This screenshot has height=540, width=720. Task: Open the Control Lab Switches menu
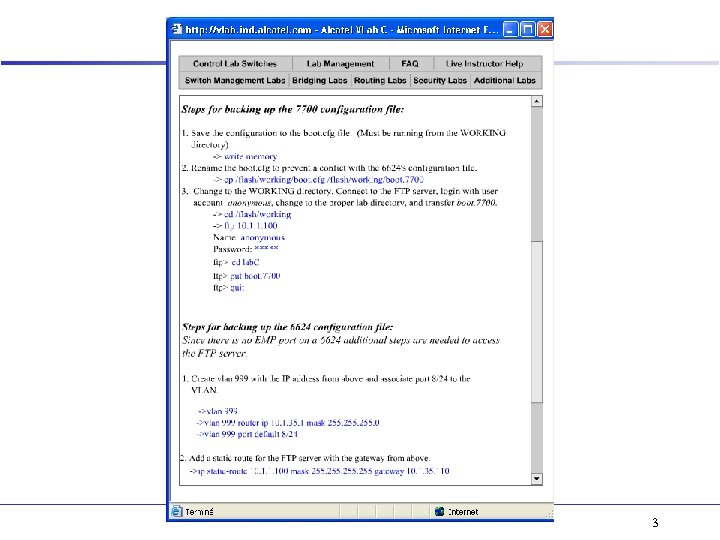[235, 63]
